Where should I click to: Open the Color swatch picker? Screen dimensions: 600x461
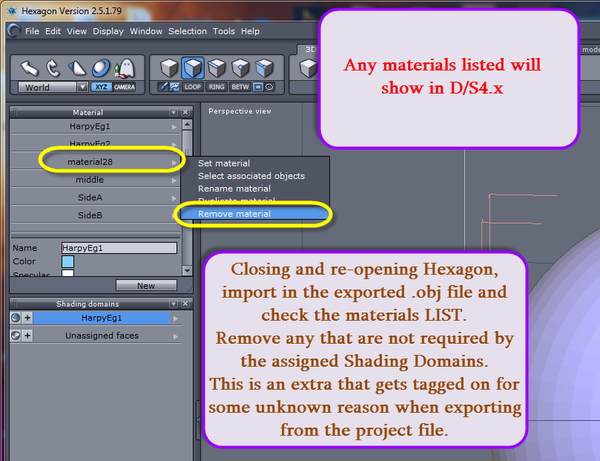(x=68, y=261)
